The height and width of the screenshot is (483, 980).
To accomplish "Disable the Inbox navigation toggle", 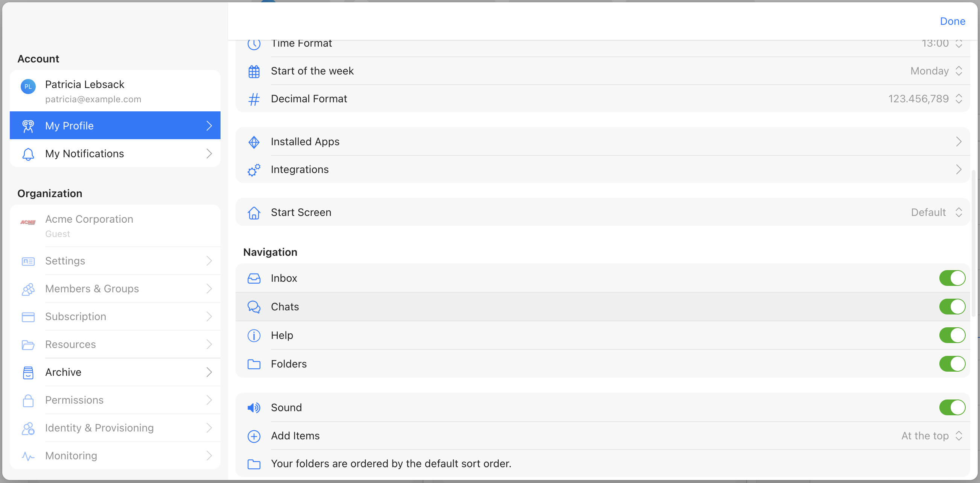I will coord(952,278).
